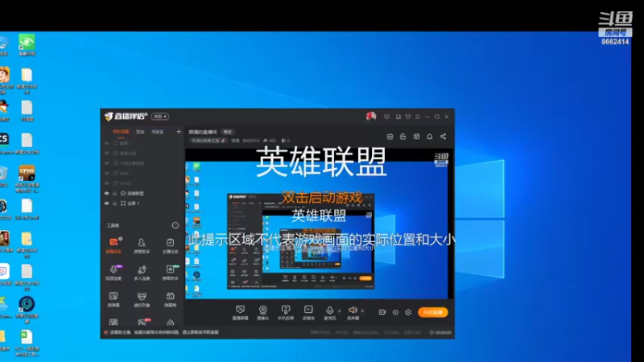Open the blue circular desktop shortcut icon
This screenshot has width=644, height=362.
click(x=27, y=310)
